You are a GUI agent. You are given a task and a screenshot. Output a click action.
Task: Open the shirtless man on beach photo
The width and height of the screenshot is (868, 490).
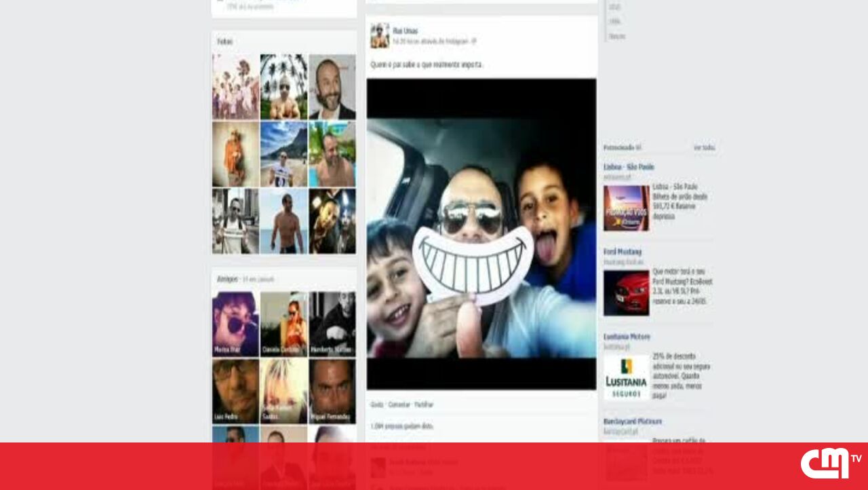tap(283, 221)
